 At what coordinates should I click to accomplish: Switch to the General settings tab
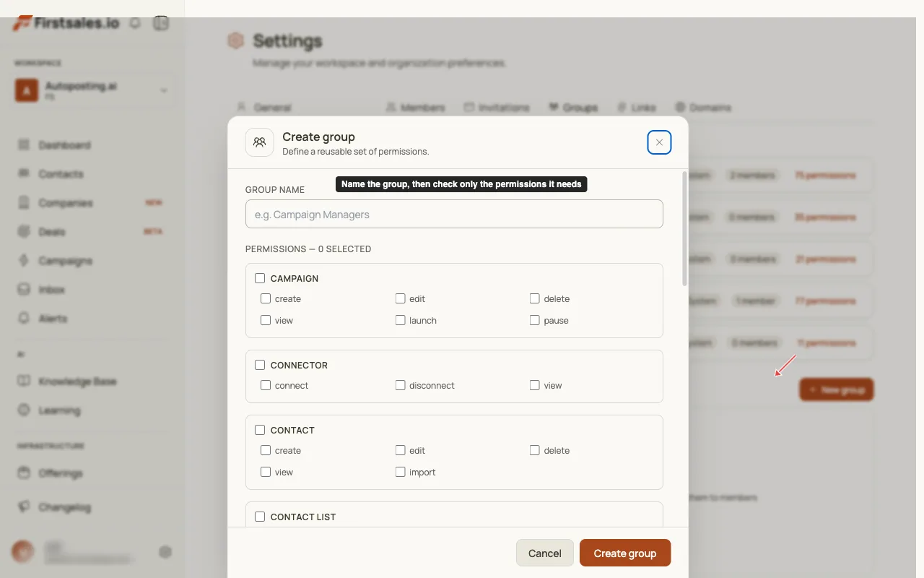[x=264, y=108]
